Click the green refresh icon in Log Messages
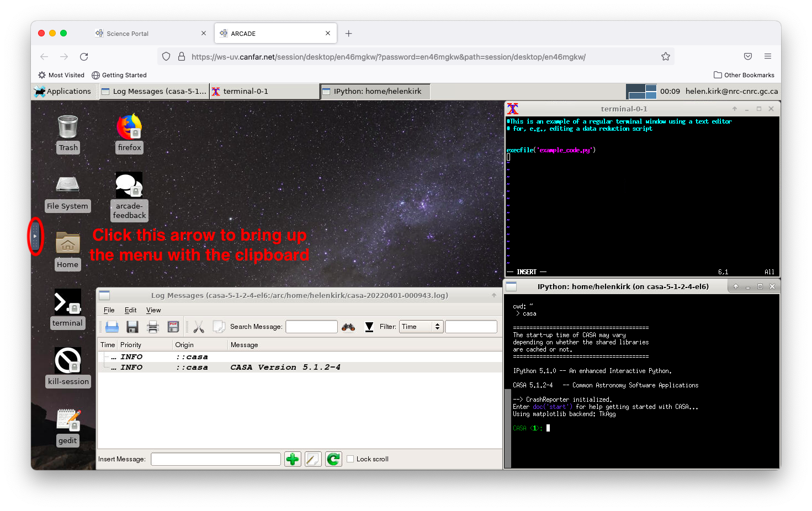812x511 pixels. pyautogui.click(x=333, y=459)
